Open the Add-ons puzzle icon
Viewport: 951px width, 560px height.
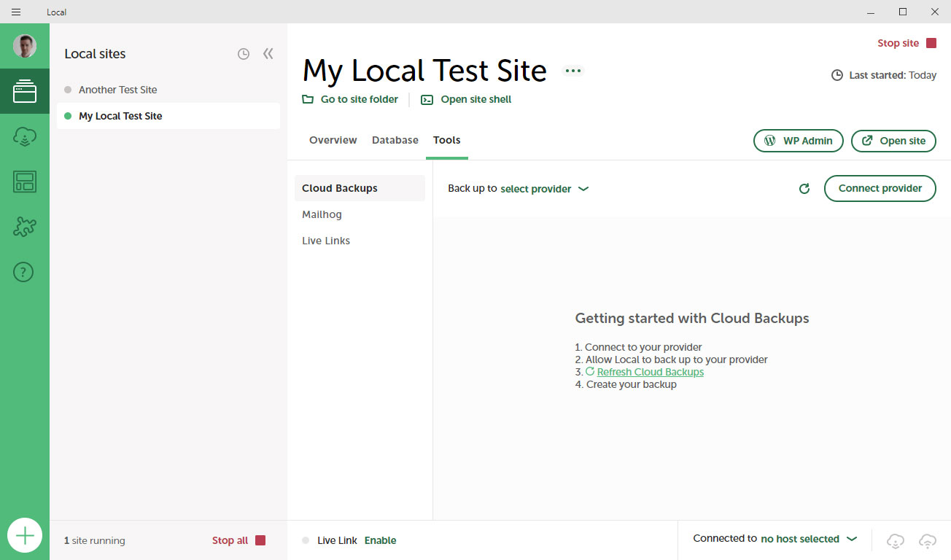click(25, 227)
